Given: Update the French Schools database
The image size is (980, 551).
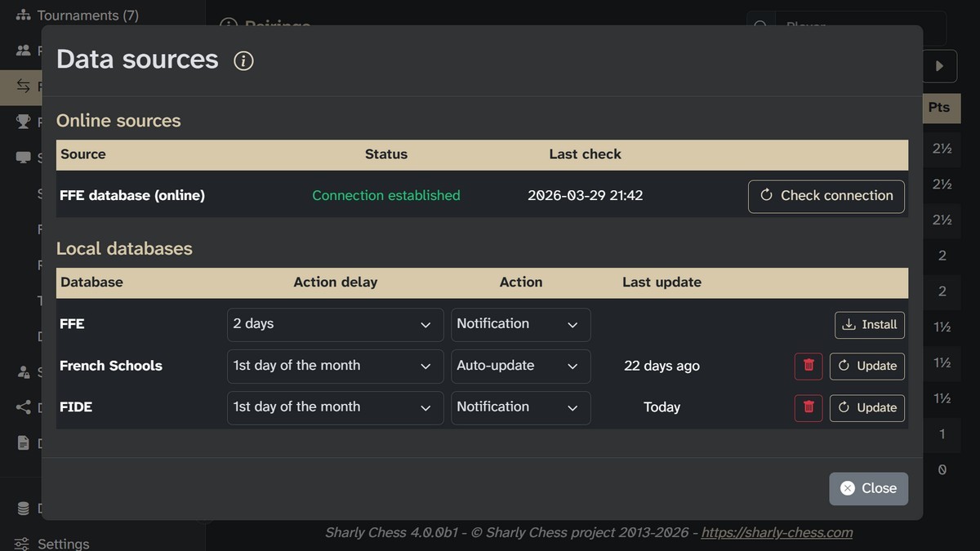Looking at the screenshot, I should [867, 366].
